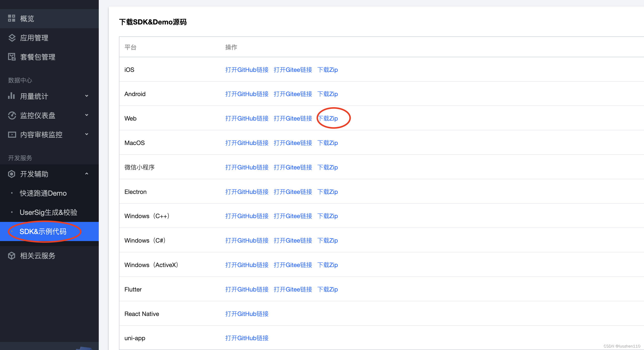
Task: Click the 内容审核监控 screen icon
Action: (12, 135)
